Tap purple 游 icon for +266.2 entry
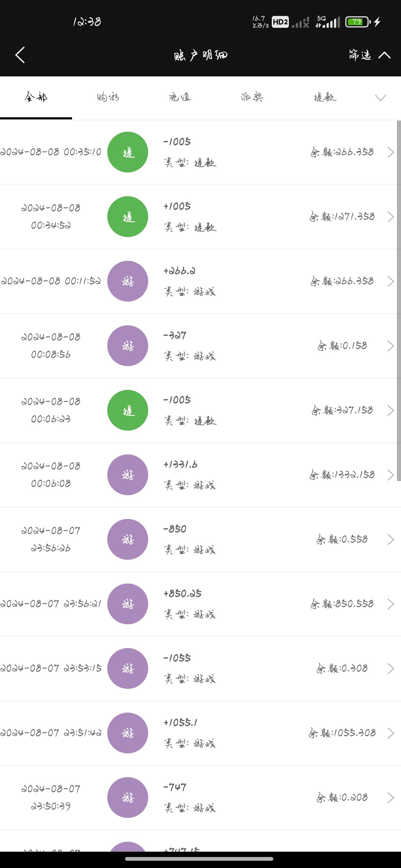Viewport: 401px width, 868px height. [x=128, y=281]
